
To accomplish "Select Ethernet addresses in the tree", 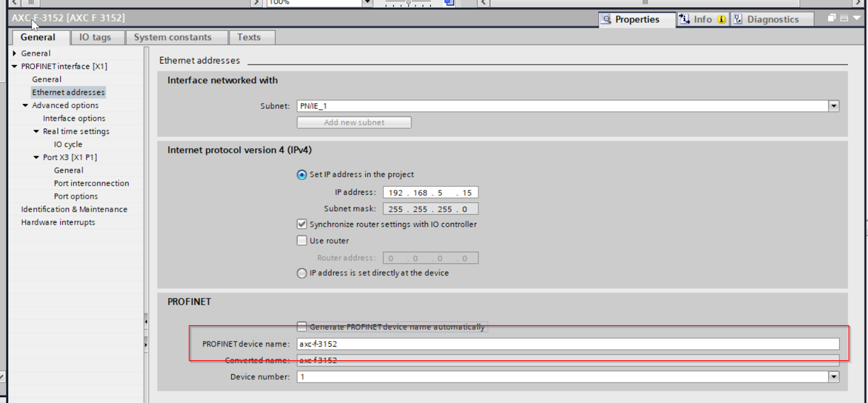I will (x=68, y=92).
